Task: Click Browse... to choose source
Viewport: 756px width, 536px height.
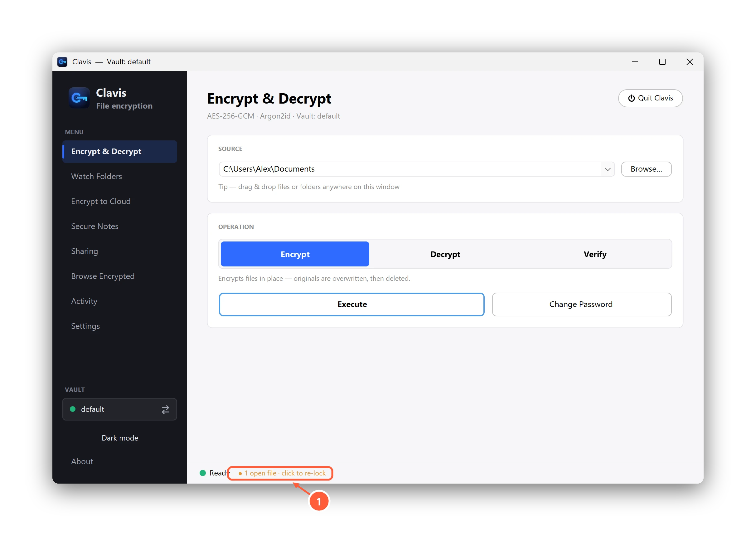Action: click(x=646, y=169)
